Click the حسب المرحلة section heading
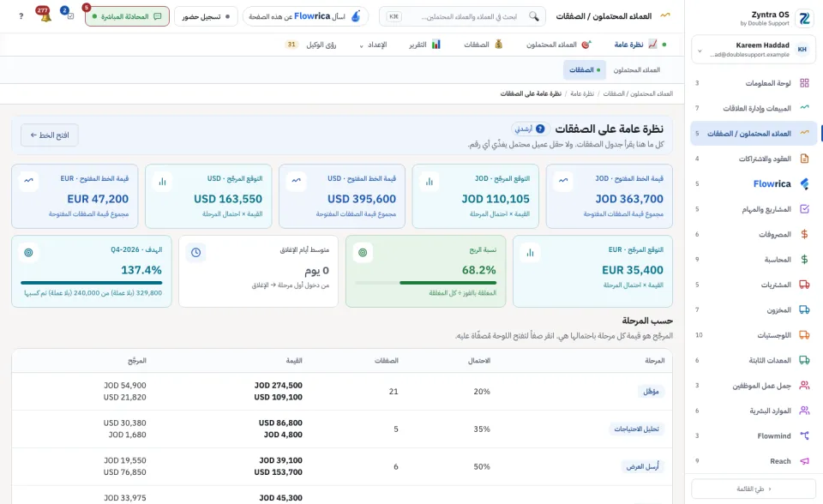The width and height of the screenshot is (823, 504). click(647, 321)
